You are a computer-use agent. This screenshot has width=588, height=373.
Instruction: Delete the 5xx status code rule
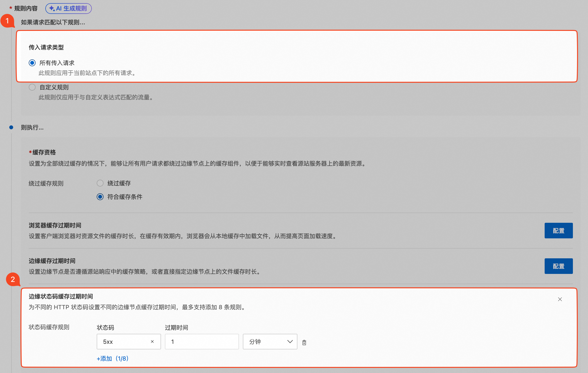tap(304, 343)
